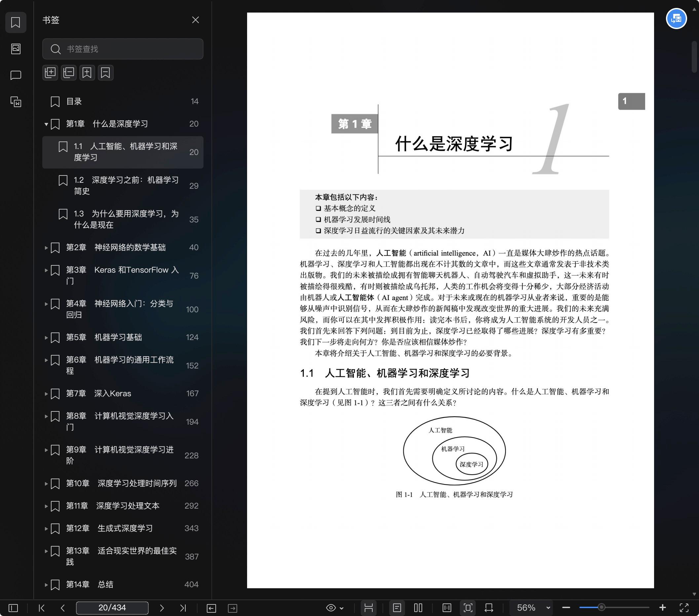Go to the next page
This screenshot has width=699, height=616.
[x=162, y=608]
